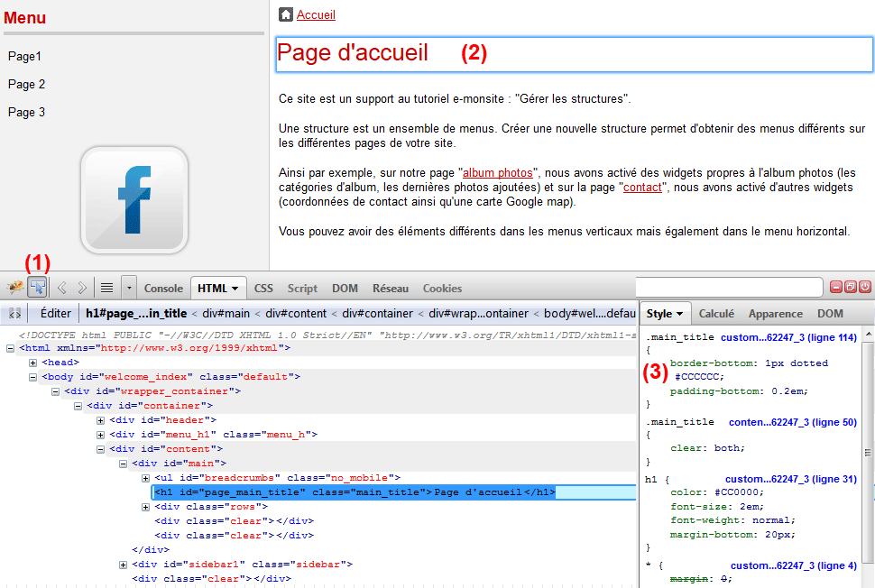
Task: Collapse the body welcome_index node
Action: click(32, 377)
